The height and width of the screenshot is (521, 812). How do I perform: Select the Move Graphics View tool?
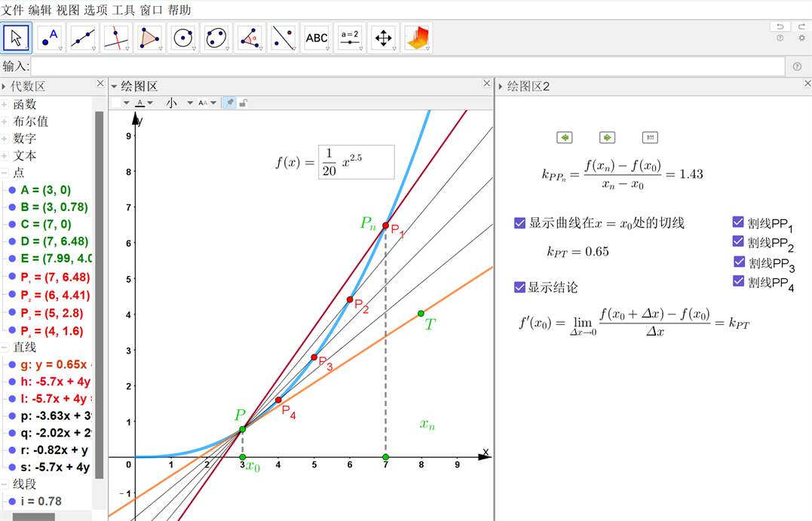383,38
